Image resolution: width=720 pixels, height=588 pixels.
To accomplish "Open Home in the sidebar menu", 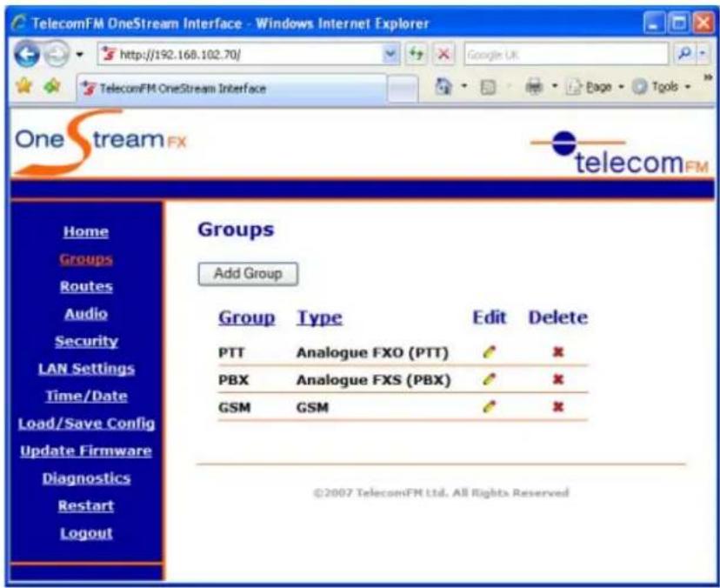I will tap(86, 231).
